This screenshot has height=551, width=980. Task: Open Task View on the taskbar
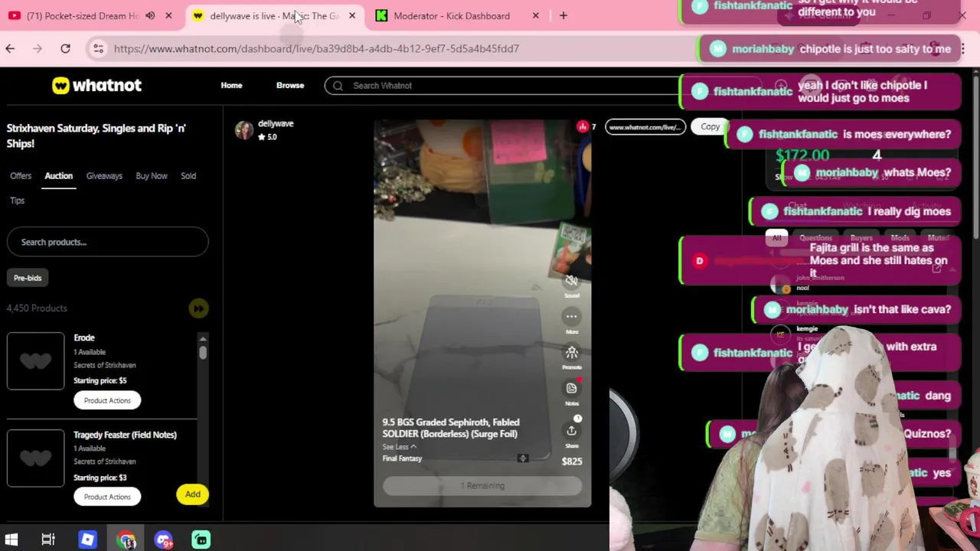point(48,540)
